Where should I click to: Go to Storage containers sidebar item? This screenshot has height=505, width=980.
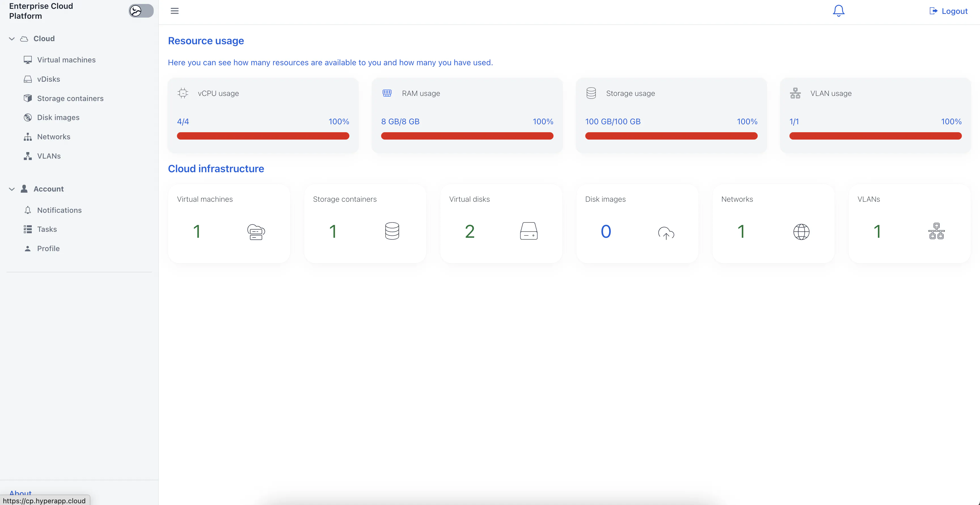70,98
